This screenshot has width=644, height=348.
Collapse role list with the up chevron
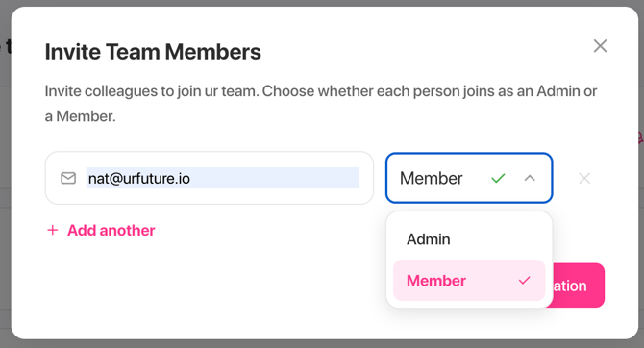(530, 178)
